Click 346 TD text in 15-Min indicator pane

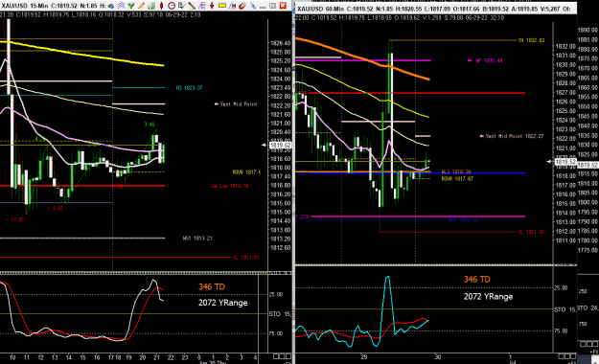tap(212, 286)
